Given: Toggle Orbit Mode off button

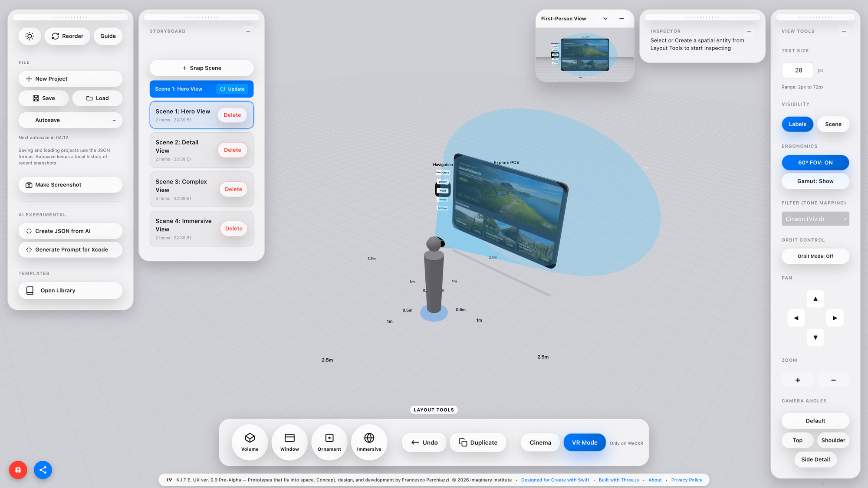Looking at the screenshot, I should pos(815,256).
